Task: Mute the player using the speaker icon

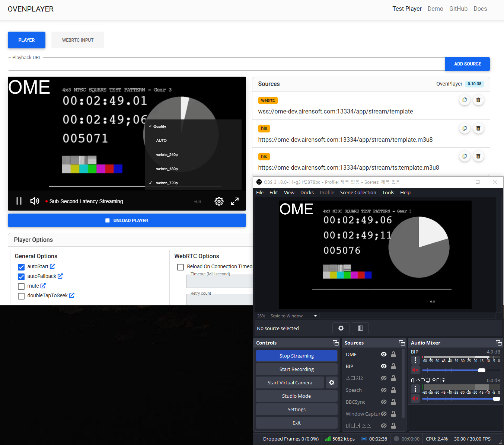Action: pos(35,201)
